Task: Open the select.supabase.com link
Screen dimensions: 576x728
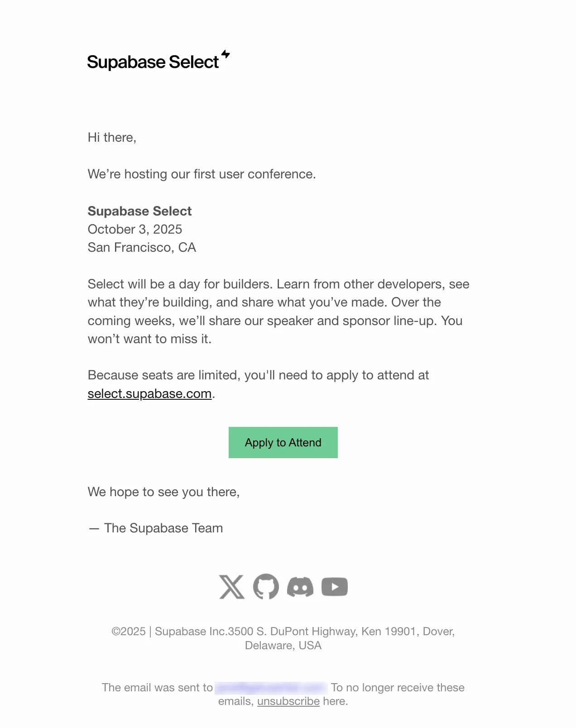Action: coord(149,393)
